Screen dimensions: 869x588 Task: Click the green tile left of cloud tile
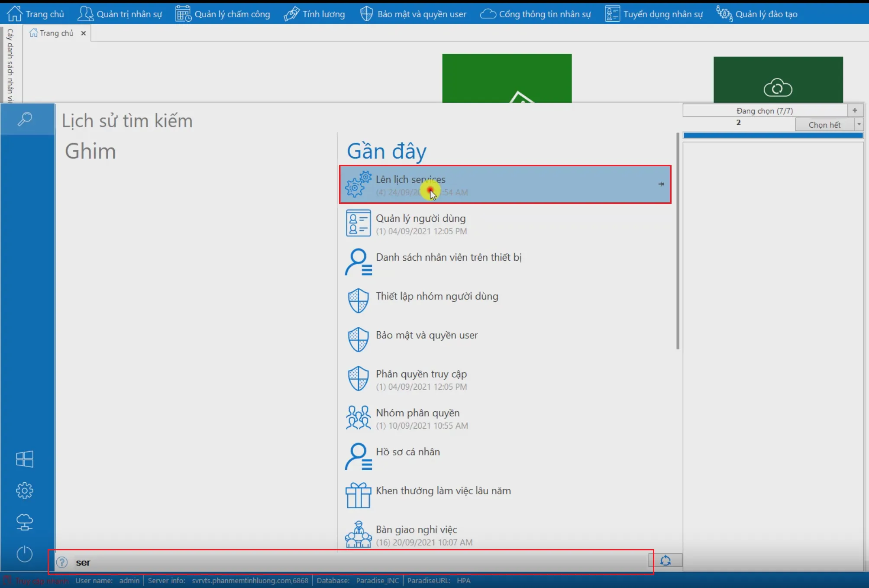pyautogui.click(x=507, y=78)
